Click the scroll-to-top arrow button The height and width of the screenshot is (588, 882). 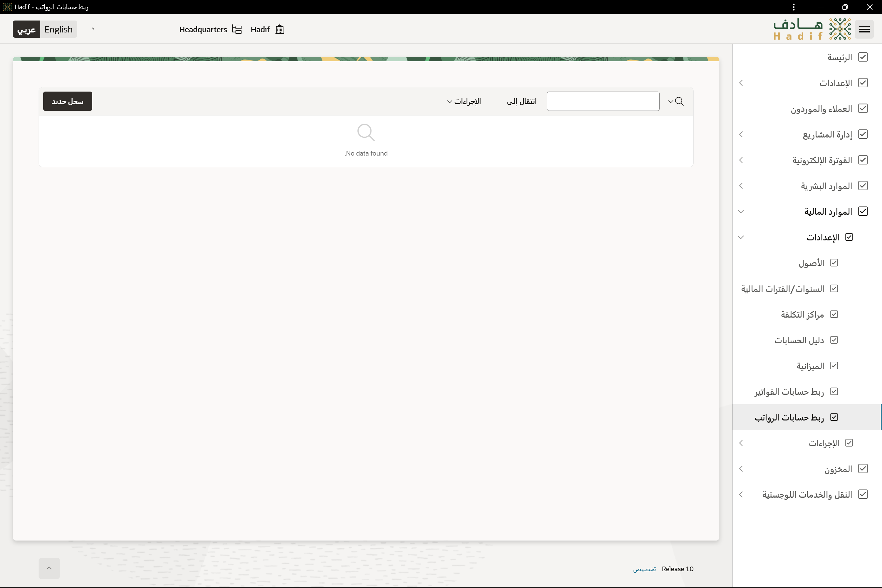click(x=49, y=568)
